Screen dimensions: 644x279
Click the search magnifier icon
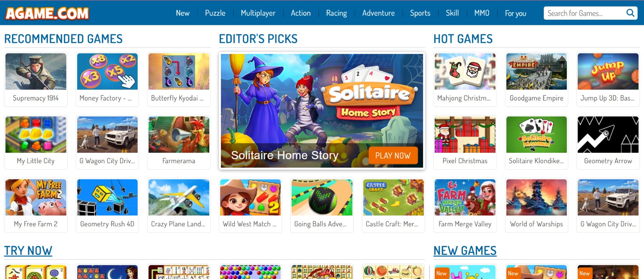[x=630, y=13]
